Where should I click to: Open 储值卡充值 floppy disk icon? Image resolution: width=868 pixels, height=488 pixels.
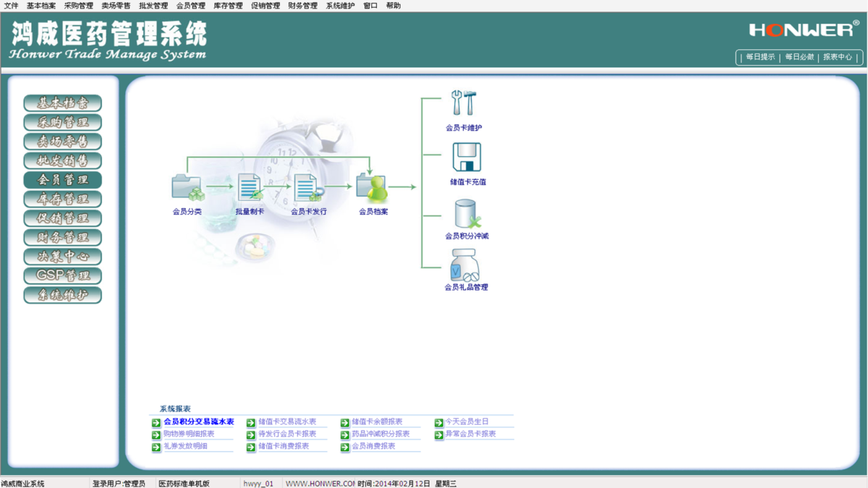pyautogui.click(x=467, y=157)
